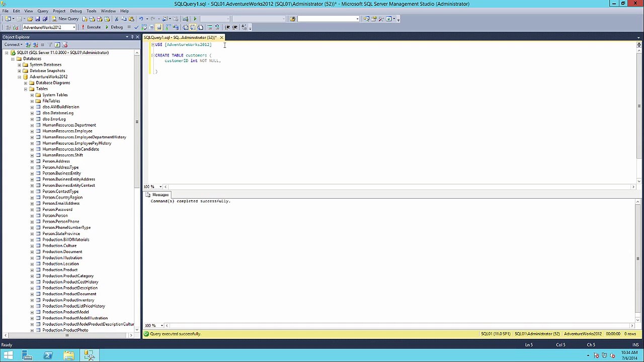Open the Edit menu
Screen dimensions: 644x362
click(x=17, y=11)
